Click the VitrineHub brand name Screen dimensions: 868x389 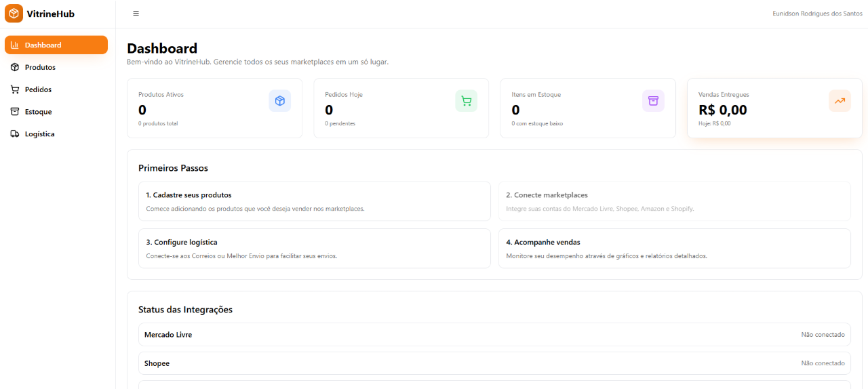(x=51, y=14)
